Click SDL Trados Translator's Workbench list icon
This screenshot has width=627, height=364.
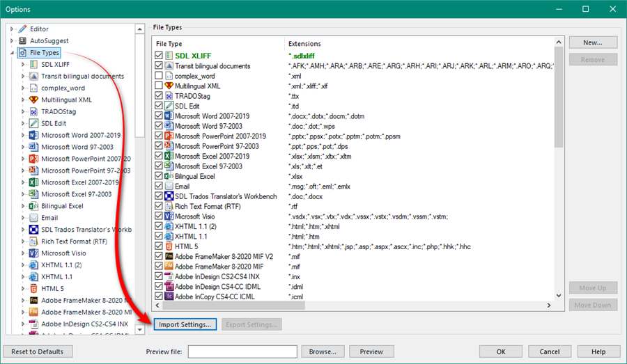[x=169, y=196]
